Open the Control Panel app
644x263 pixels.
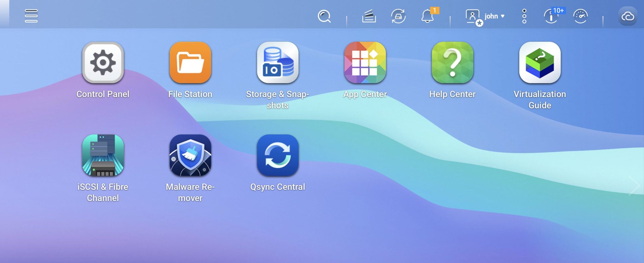coord(103,63)
